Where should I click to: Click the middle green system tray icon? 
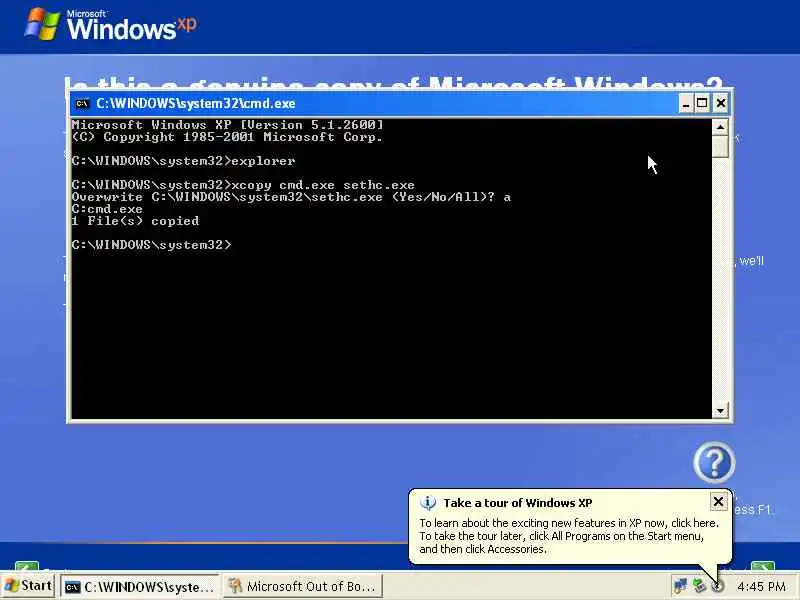698,586
